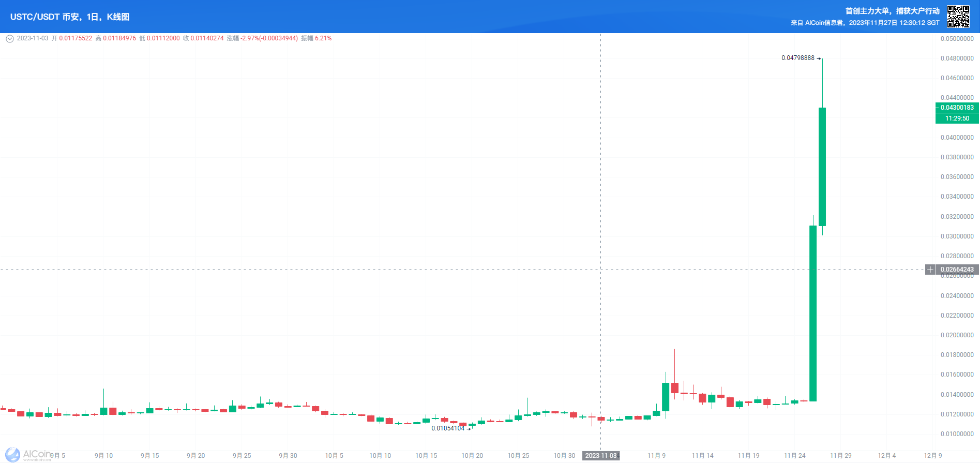
Task: Click the chart title USTC/USDT 币安，1日，K线图
Action: pyautogui.click(x=70, y=17)
